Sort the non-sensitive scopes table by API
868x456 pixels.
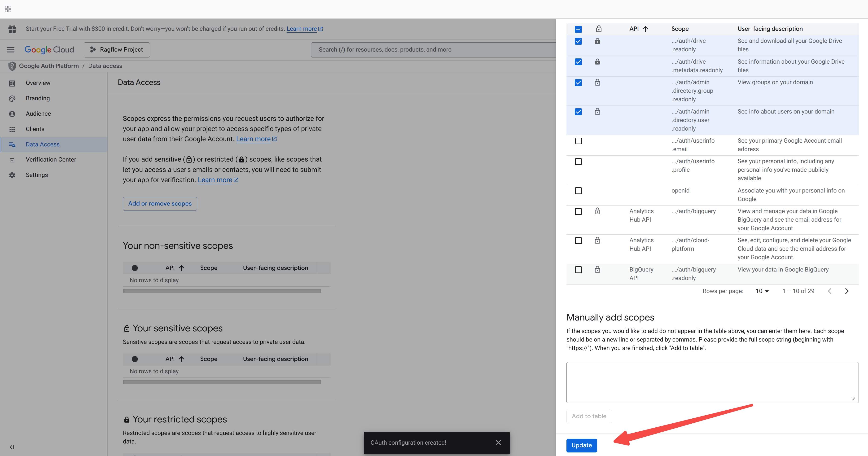click(175, 268)
